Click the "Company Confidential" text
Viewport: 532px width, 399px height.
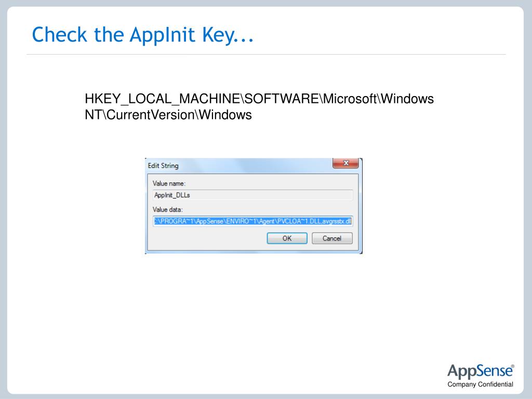(480, 384)
